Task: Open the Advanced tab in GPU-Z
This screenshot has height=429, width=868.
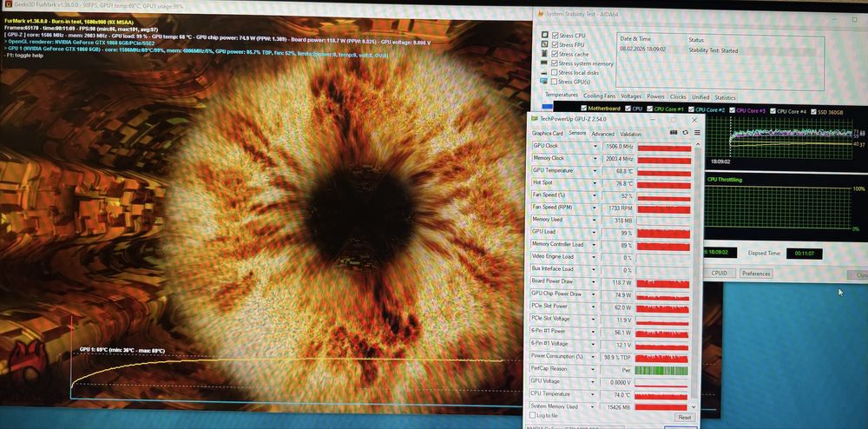Action: pyautogui.click(x=602, y=134)
